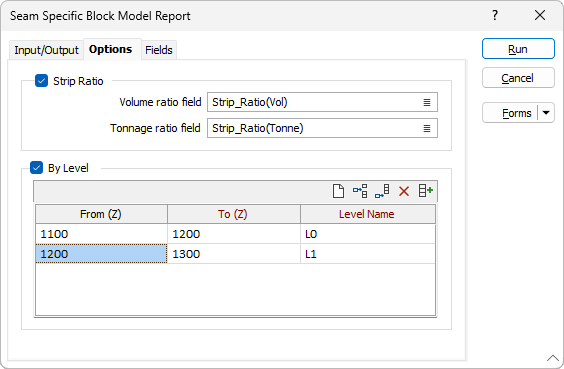The image size is (564, 369).
Task: Click the Run button
Action: [518, 49]
